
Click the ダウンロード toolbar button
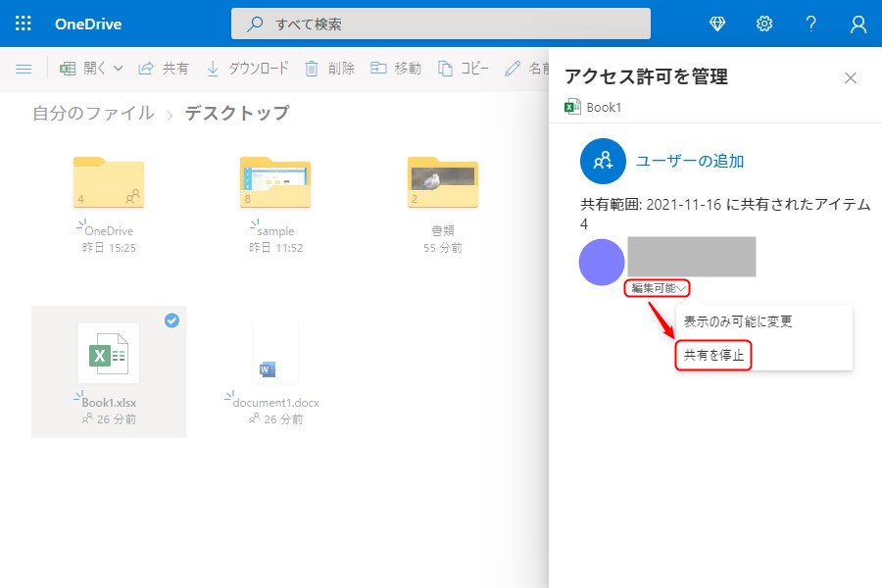pos(247,69)
